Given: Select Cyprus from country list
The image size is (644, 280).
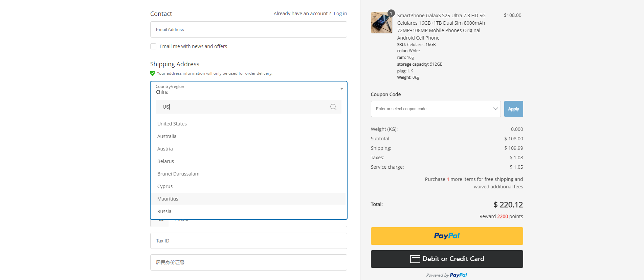Looking at the screenshot, I should point(248,186).
